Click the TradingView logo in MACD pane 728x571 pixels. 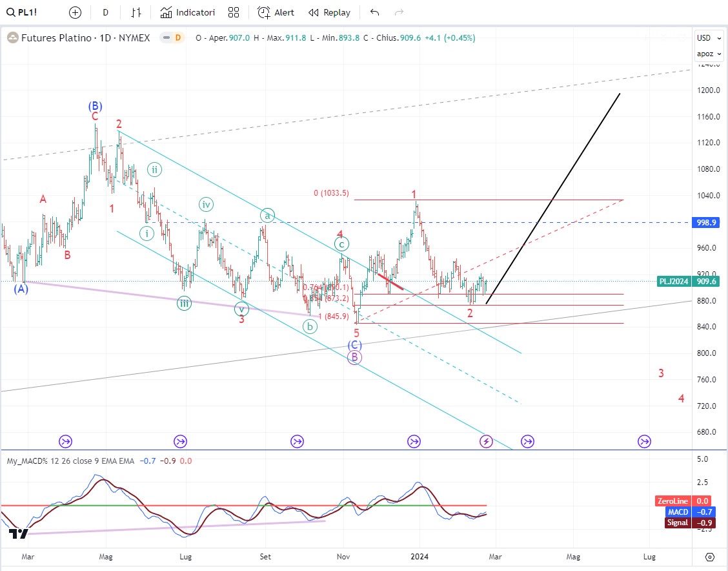tap(19, 534)
